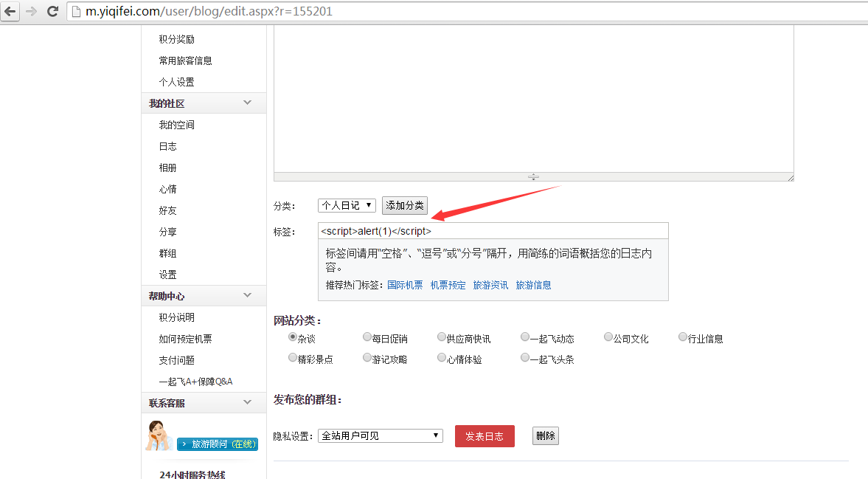The height and width of the screenshot is (479, 868).
Task: Select 公司文化 category
Action: click(x=608, y=337)
